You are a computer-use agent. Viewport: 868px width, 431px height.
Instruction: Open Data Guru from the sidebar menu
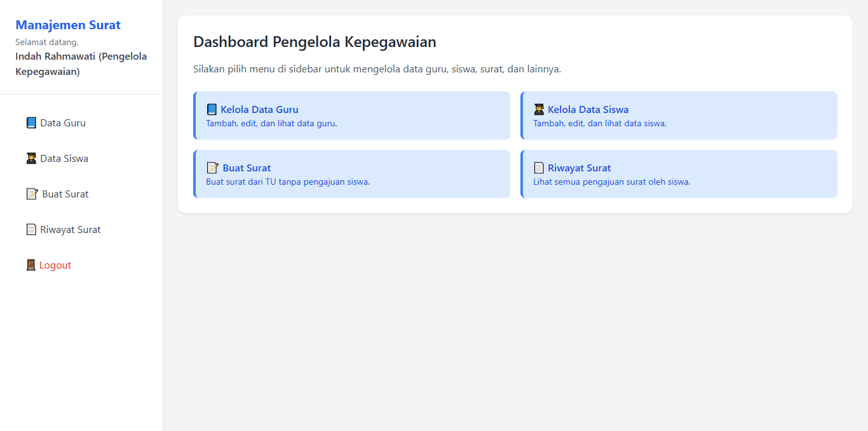[x=64, y=123]
